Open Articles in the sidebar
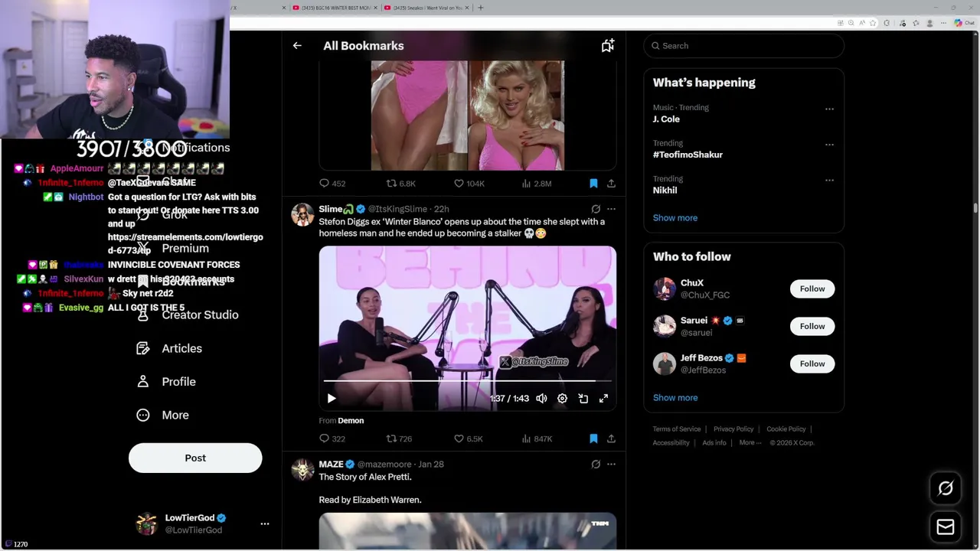The height and width of the screenshot is (551, 980). 169,348
